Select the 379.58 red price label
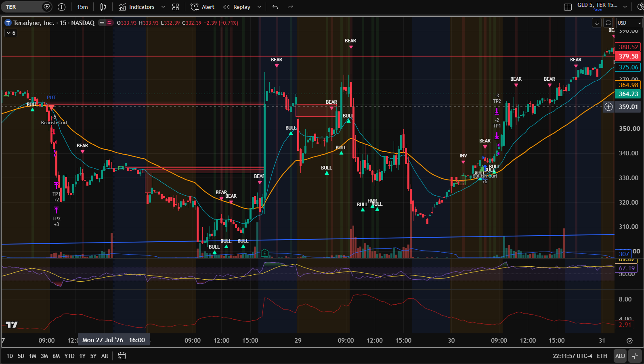This screenshot has height=364, width=644. 628,56
